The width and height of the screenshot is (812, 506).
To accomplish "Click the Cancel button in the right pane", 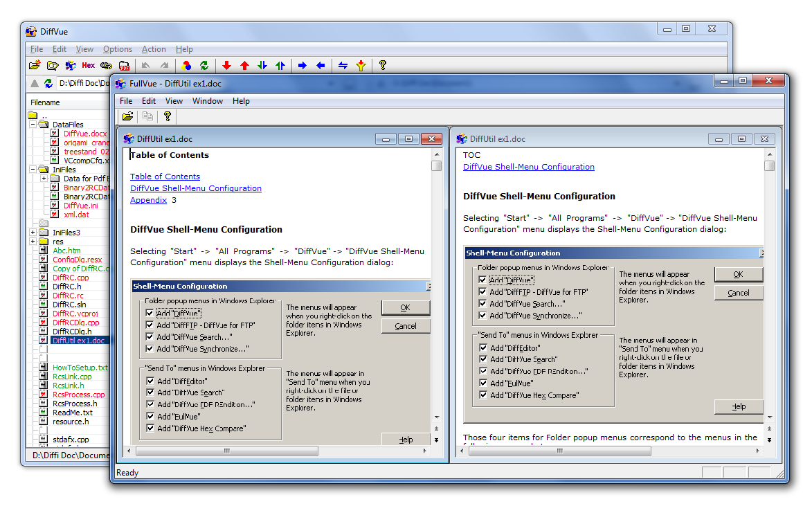I will (739, 293).
